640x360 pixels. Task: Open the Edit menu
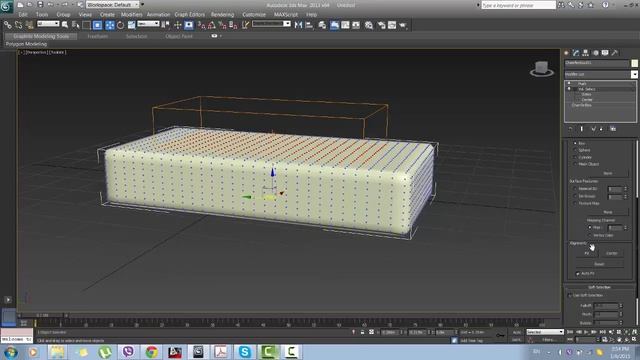23,14
